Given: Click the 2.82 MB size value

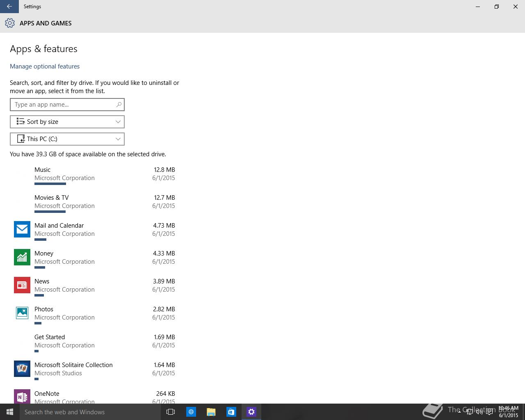Looking at the screenshot, I should pos(164,309).
